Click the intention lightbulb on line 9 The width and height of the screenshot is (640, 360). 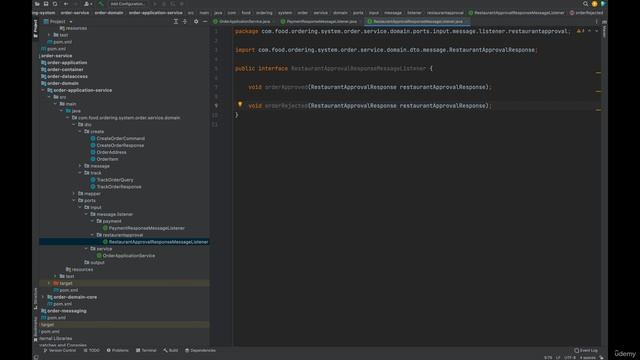240,104
